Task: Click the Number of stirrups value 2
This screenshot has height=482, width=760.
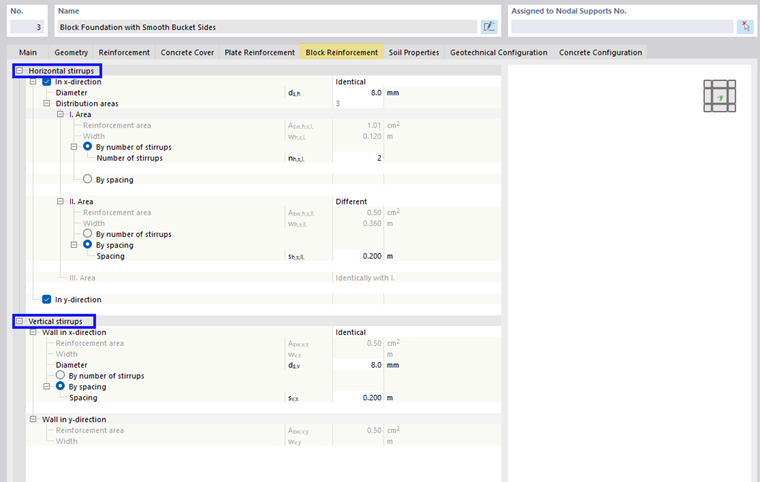Action: coord(358,158)
